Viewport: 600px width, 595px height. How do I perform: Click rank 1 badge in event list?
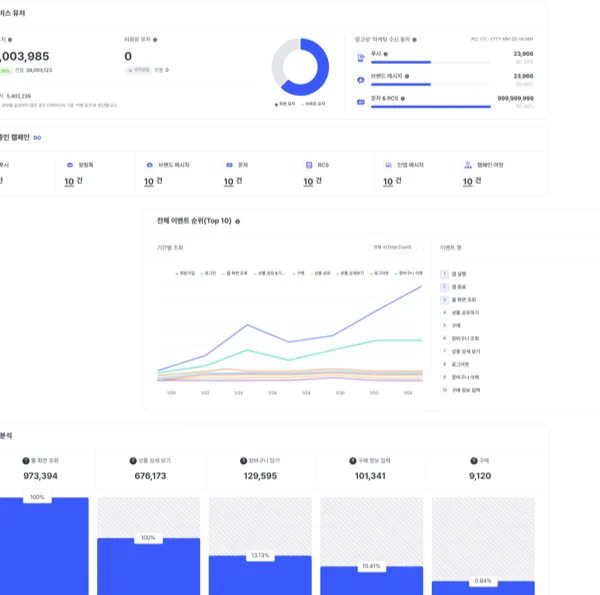[x=445, y=274]
